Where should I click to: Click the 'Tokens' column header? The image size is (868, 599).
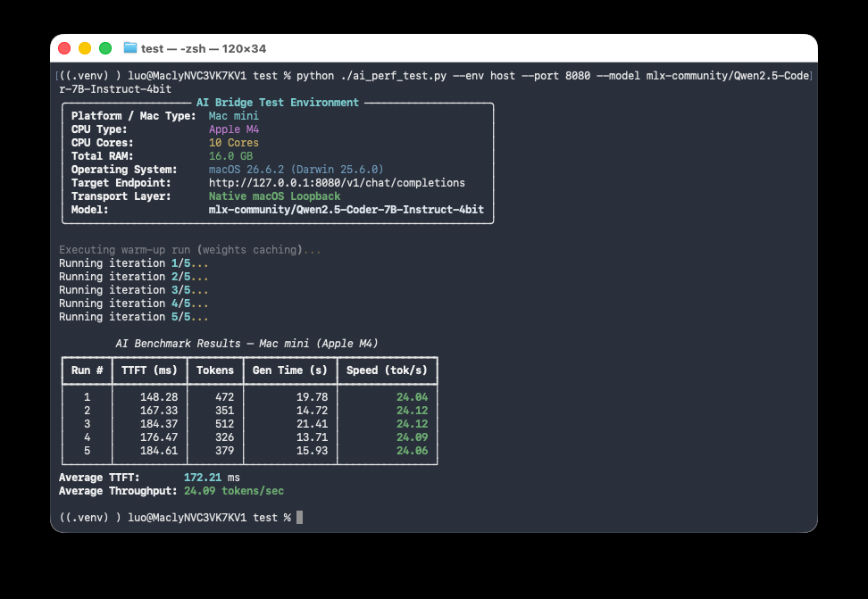pos(215,370)
